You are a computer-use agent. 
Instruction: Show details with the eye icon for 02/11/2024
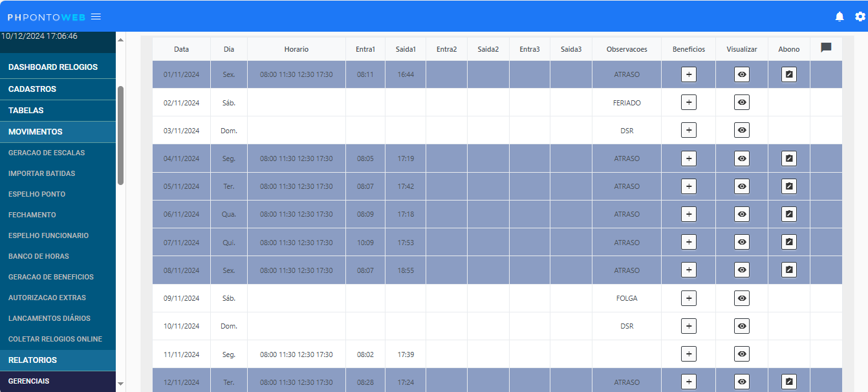coord(741,102)
